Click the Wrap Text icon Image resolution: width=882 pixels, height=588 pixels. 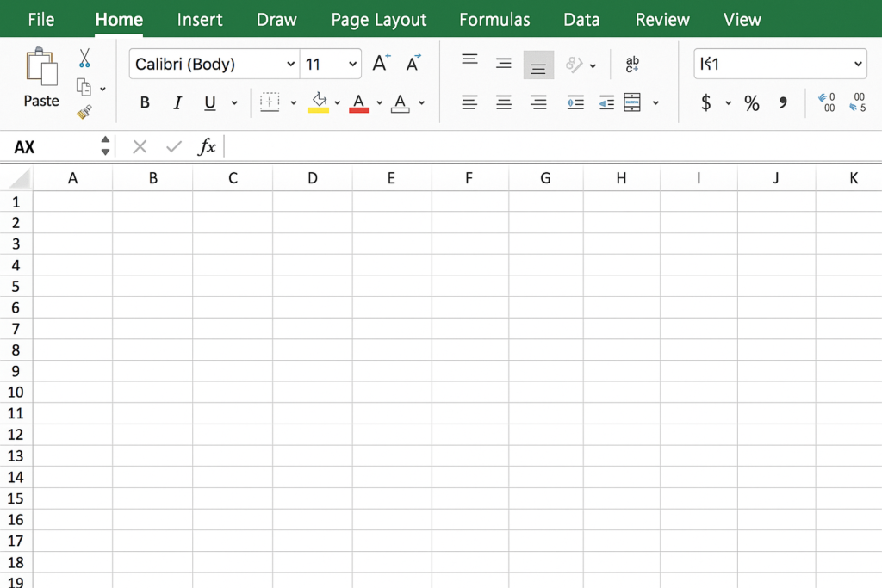(x=632, y=64)
